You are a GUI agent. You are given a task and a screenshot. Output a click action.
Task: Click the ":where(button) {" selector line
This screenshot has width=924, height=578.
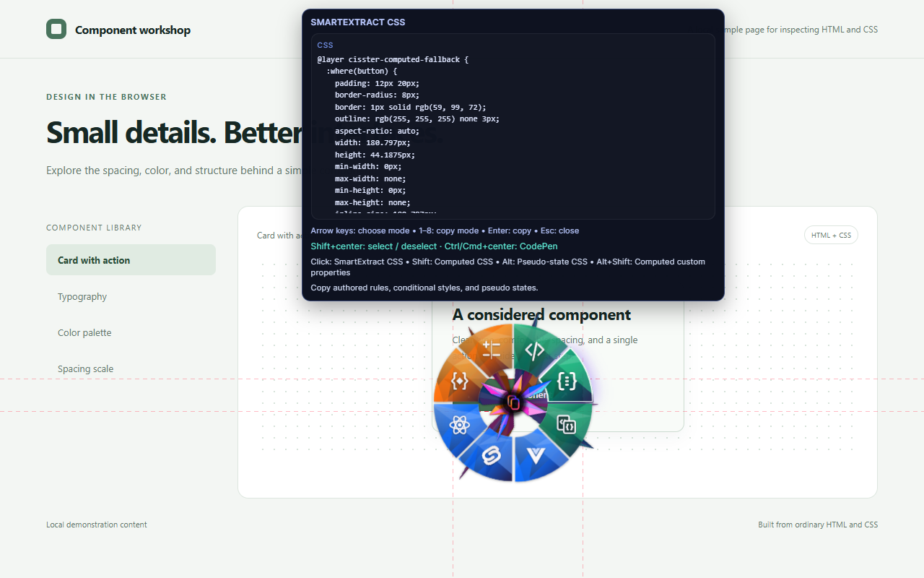(362, 71)
